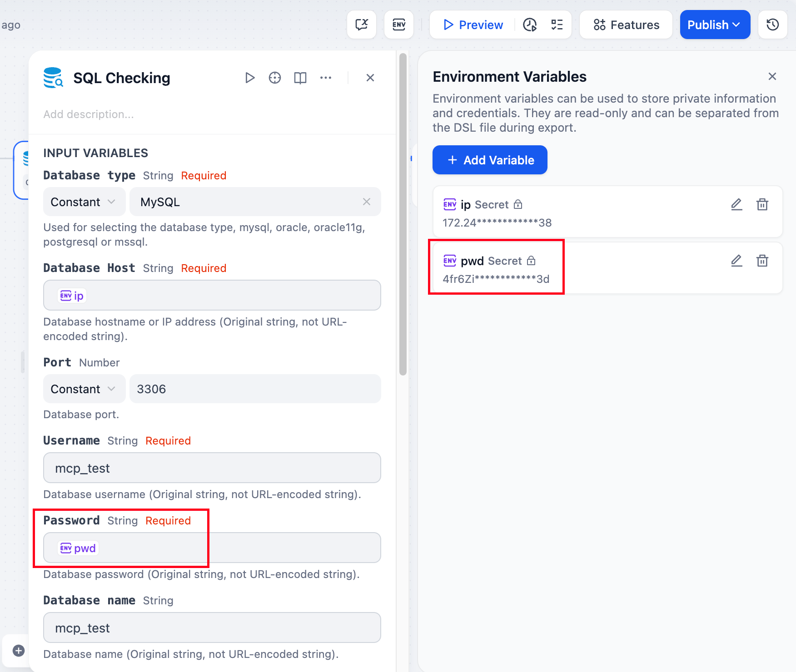796x672 pixels.
Task: Edit the ip secret variable
Action: pyautogui.click(x=736, y=204)
